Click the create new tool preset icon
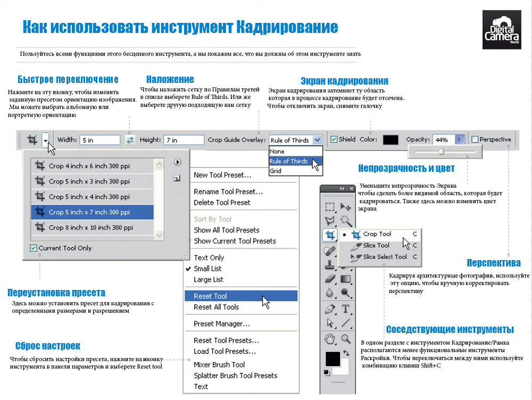Image resolution: width=532 pixels, height=400 pixels. coord(177,179)
